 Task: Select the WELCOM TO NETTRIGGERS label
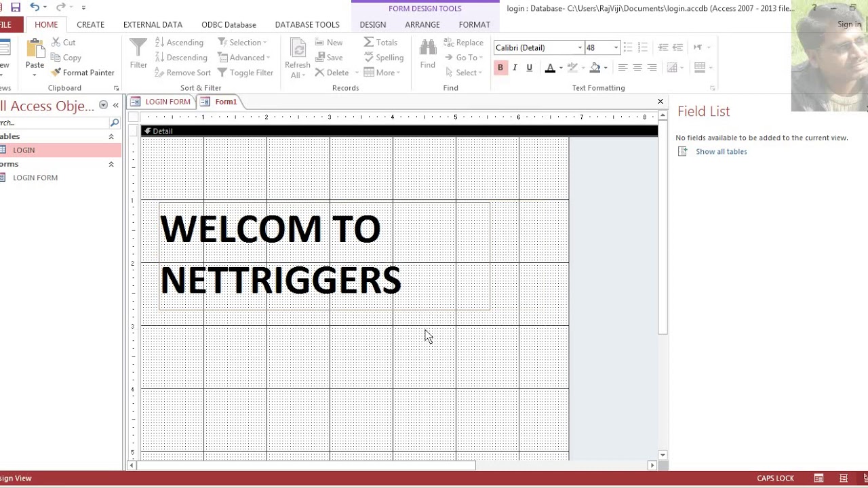coord(324,256)
